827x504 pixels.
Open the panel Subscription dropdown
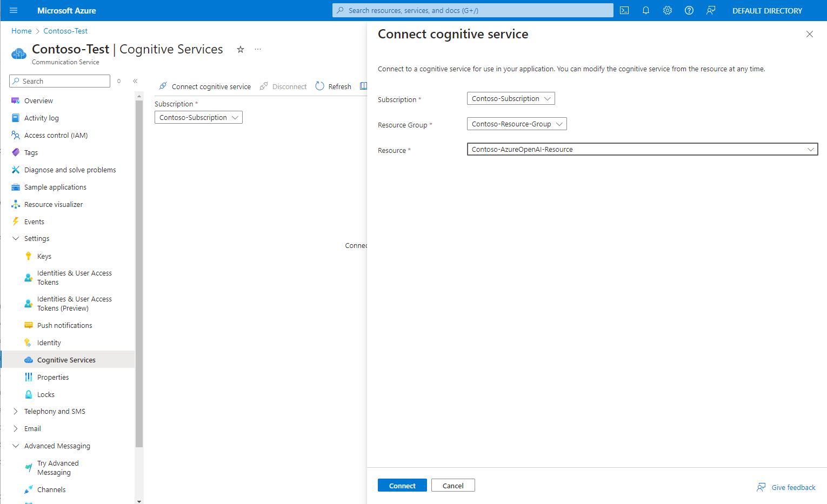point(511,98)
